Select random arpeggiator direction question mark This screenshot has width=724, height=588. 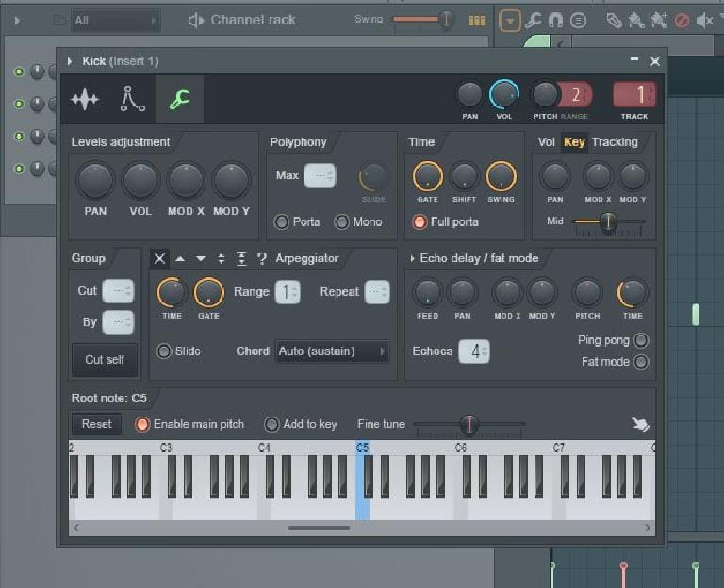tap(261, 258)
